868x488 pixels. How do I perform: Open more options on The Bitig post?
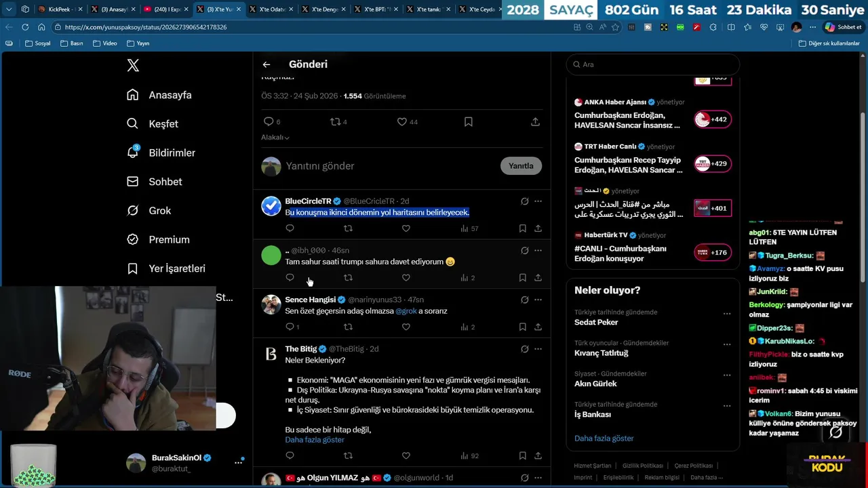point(538,349)
